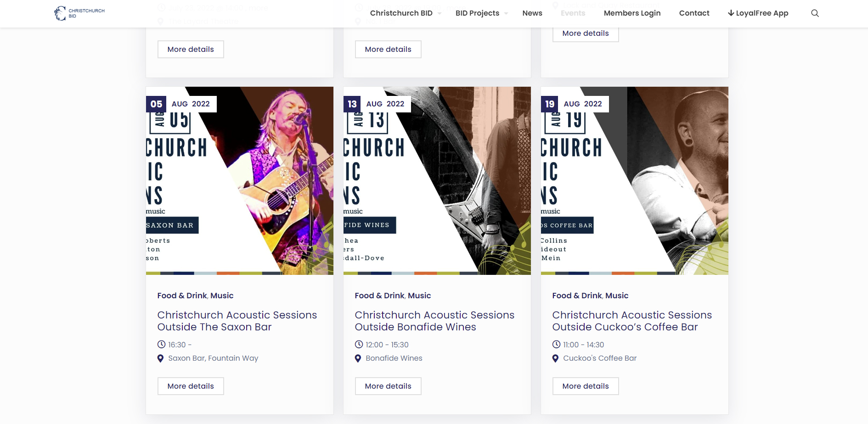Image resolution: width=868 pixels, height=424 pixels.
Task: Click location pin next to Bonafide Wines
Action: [x=358, y=358]
